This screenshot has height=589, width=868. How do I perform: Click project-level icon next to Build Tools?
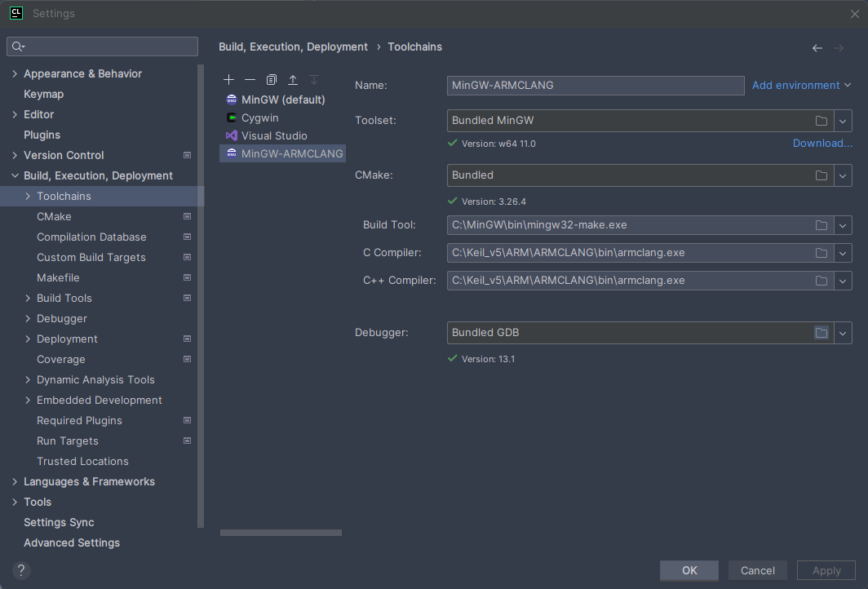pos(187,298)
